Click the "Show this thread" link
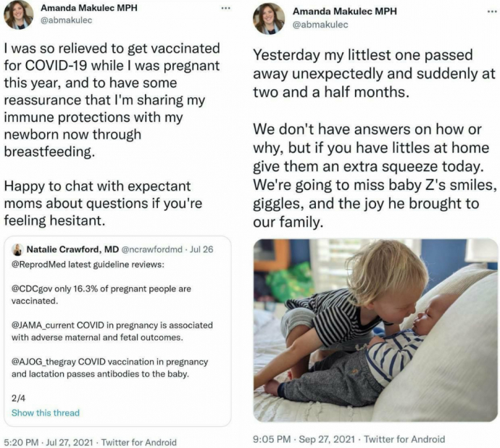 coord(45,412)
